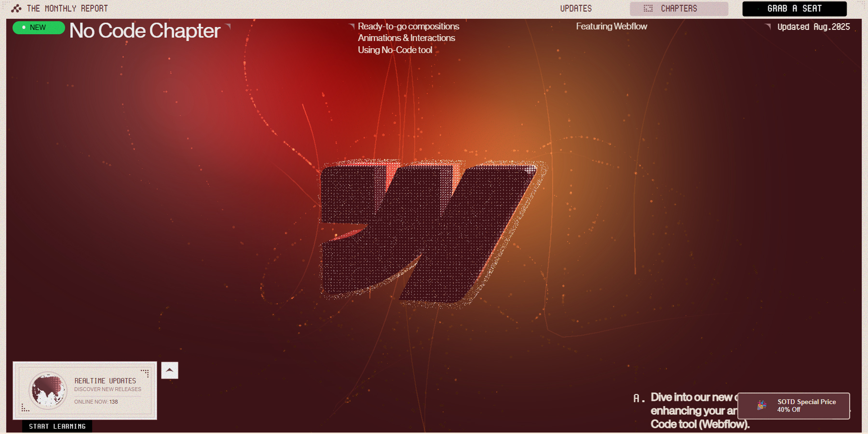Open the SOTD Special Price 40% Off banner

(x=794, y=406)
